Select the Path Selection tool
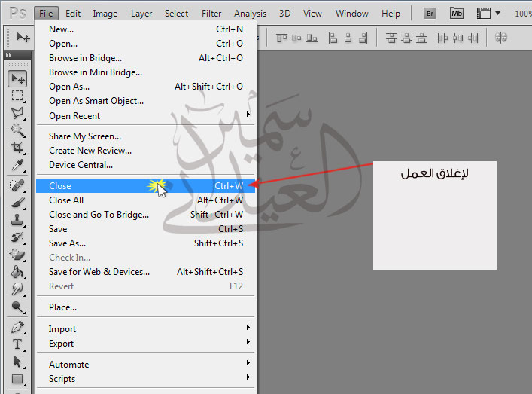 pos(17,362)
